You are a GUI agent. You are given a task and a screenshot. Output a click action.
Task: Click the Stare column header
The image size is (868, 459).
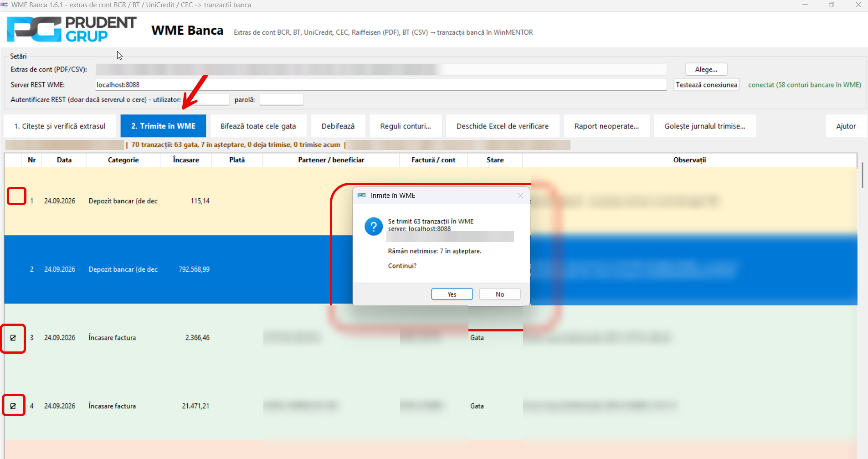(x=495, y=160)
